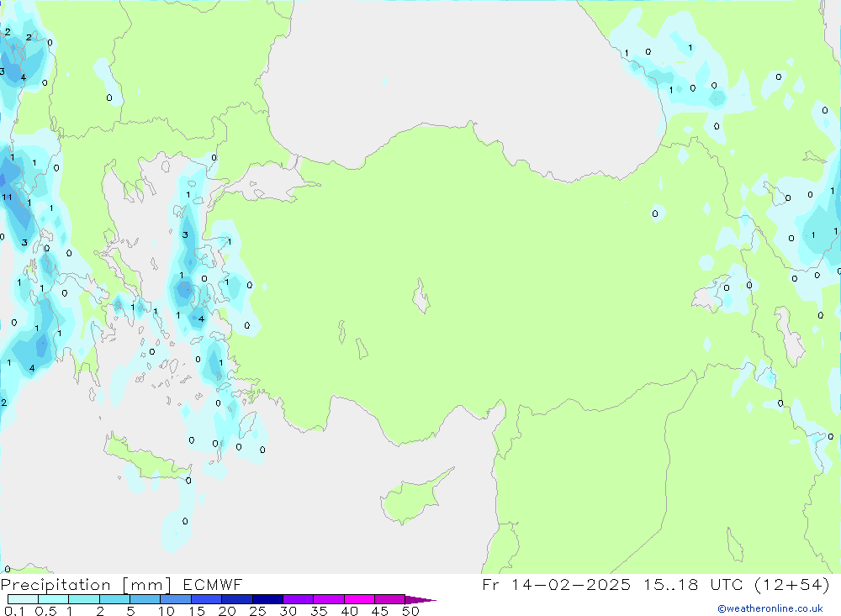The image size is (841, 616).
Task: Select the 35–40 mm legend color box
Action: (329, 599)
